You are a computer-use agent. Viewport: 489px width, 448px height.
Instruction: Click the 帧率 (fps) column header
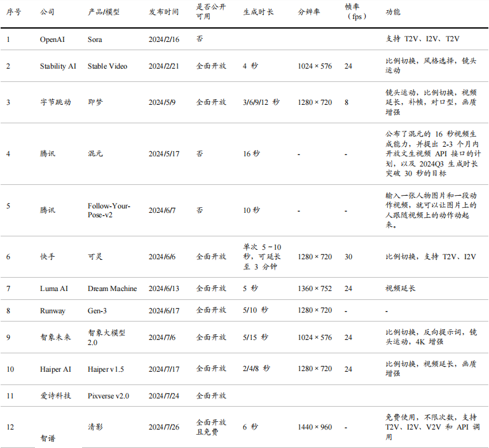coord(355,12)
